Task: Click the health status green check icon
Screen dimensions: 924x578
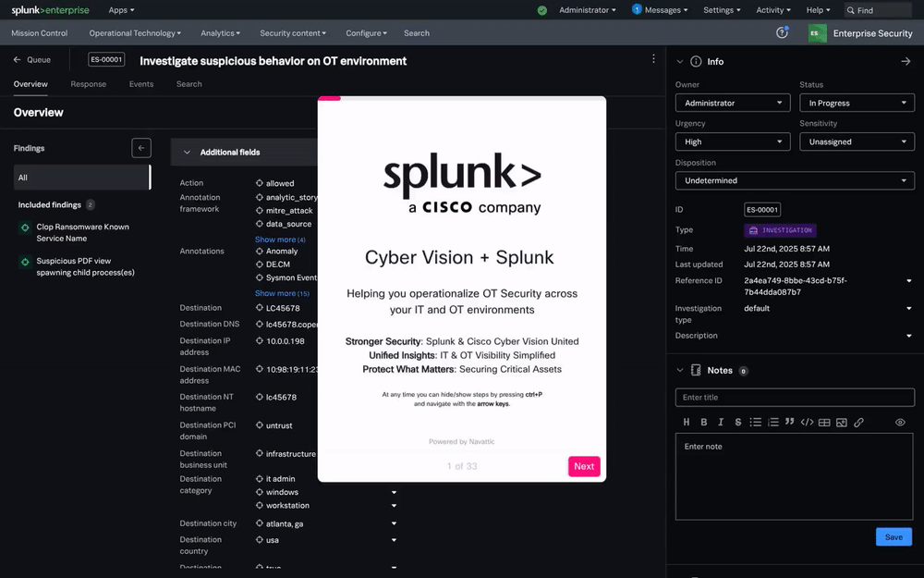Action: 542,10
